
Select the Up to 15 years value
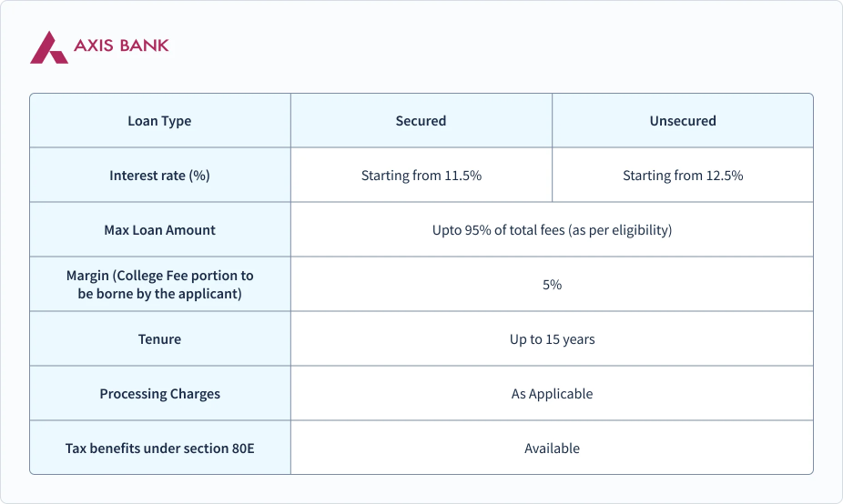coord(552,339)
